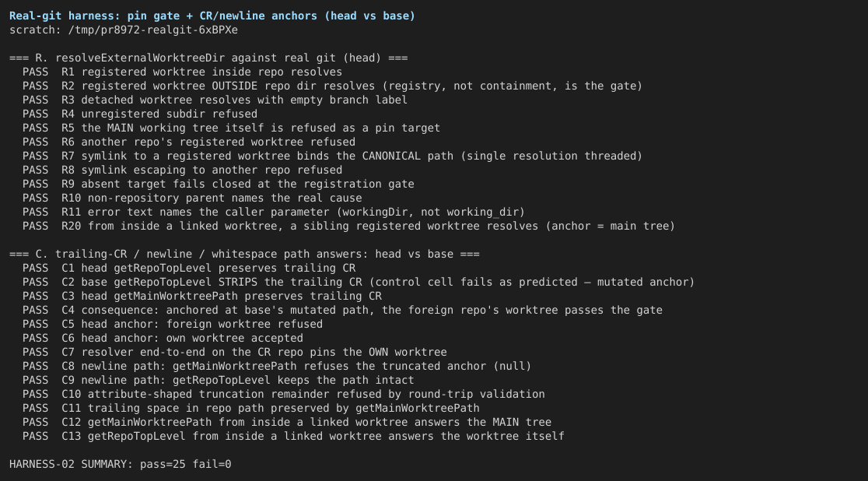Click the R9 absent target line
Screen dimensions: 868x481
click(x=218, y=184)
